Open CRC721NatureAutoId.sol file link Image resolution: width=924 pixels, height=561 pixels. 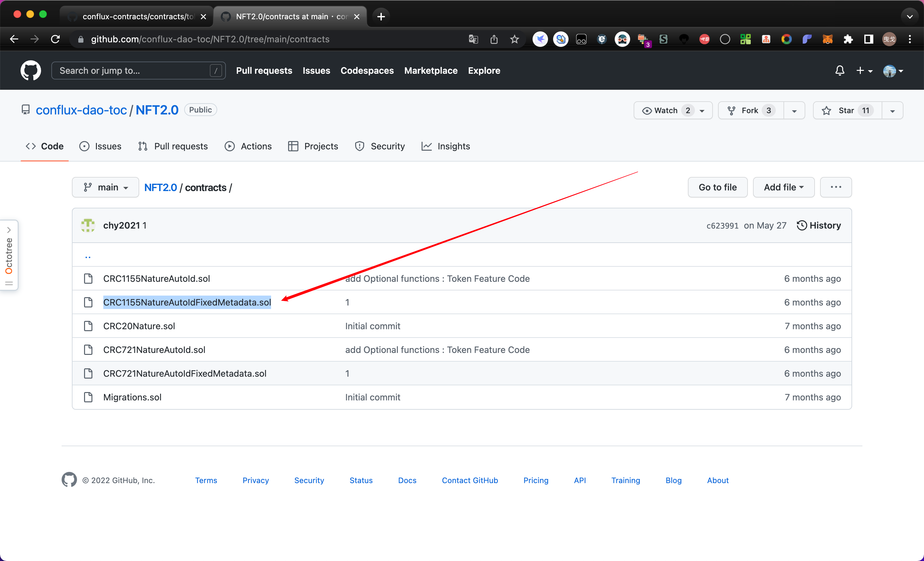[x=154, y=350]
